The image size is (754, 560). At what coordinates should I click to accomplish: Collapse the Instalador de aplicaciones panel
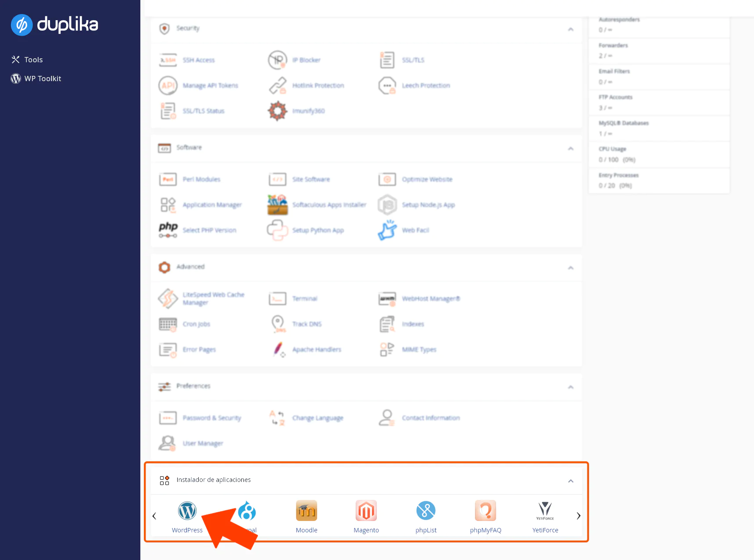click(x=571, y=481)
